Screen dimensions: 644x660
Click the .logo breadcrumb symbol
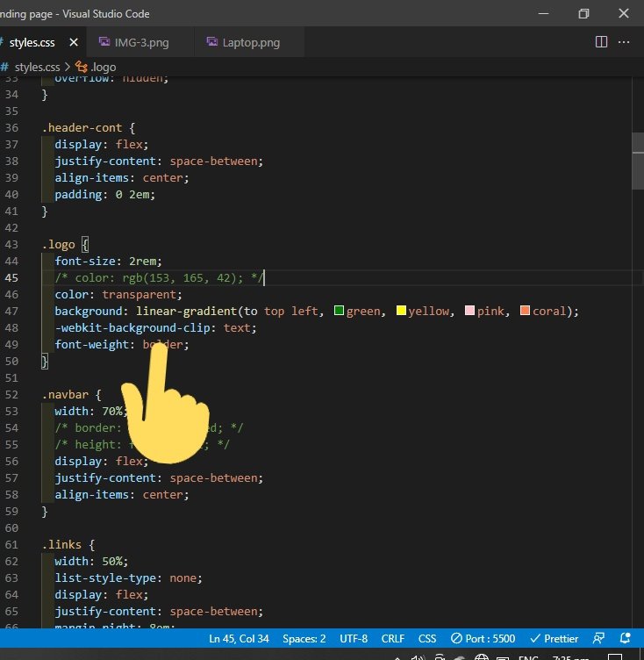click(104, 68)
